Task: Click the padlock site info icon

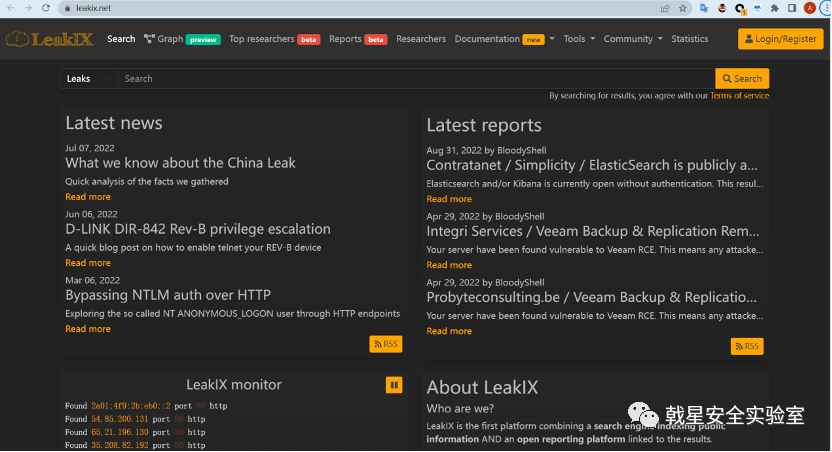Action: coord(67,8)
